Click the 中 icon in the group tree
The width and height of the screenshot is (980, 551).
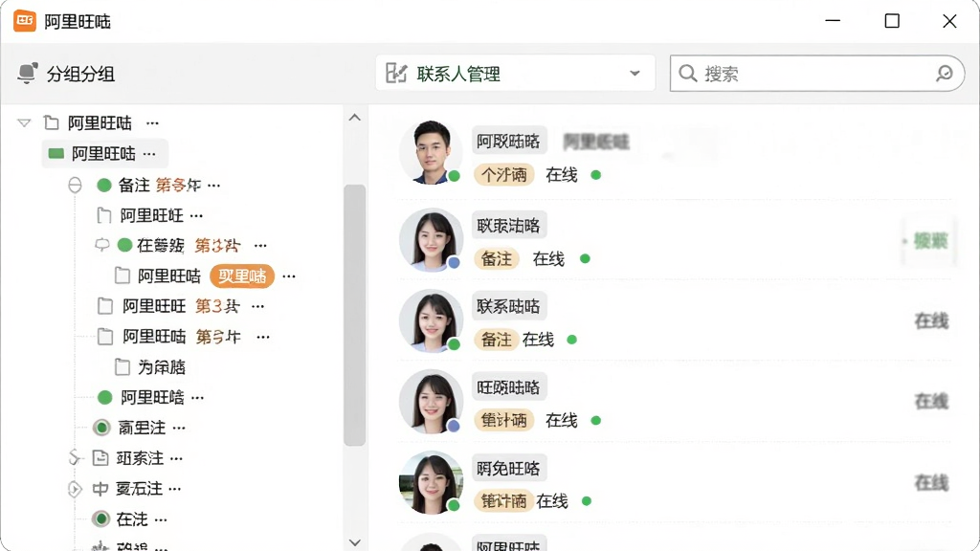coord(100,489)
